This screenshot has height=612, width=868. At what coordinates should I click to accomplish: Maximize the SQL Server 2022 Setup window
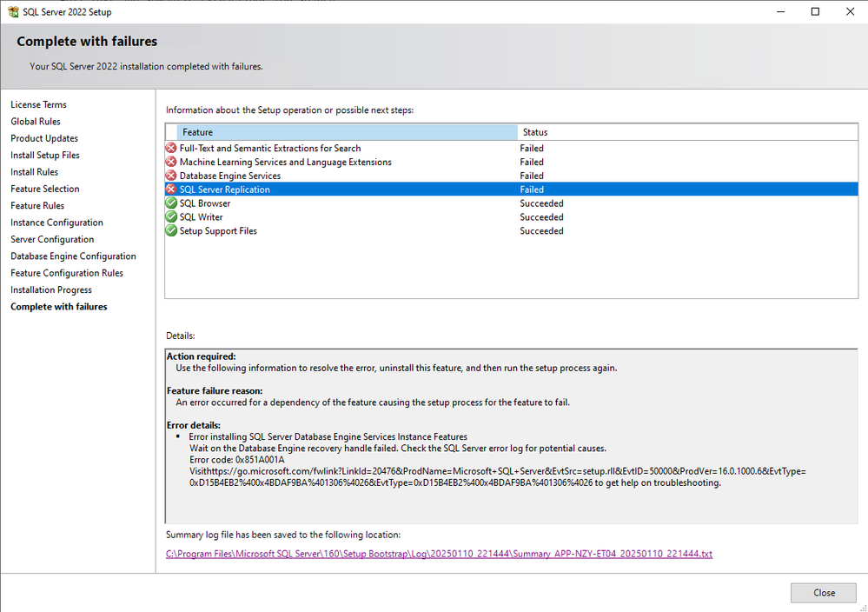(x=815, y=11)
